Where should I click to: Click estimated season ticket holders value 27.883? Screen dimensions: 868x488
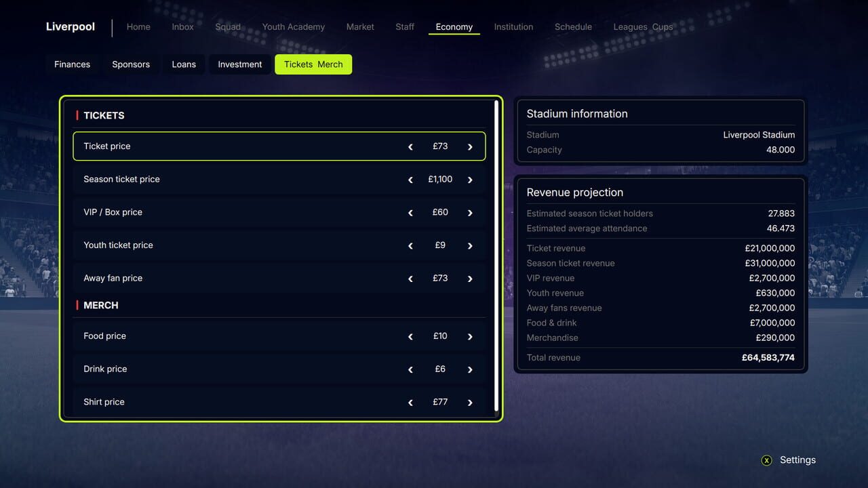(781, 213)
